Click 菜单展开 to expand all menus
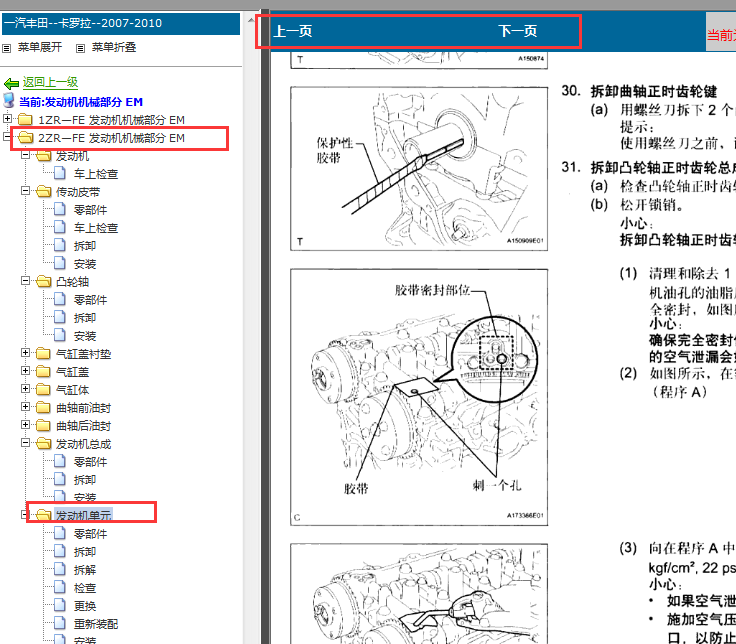Image resolution: width=736 pixels, height=644 pixels. tap(40, 47)
